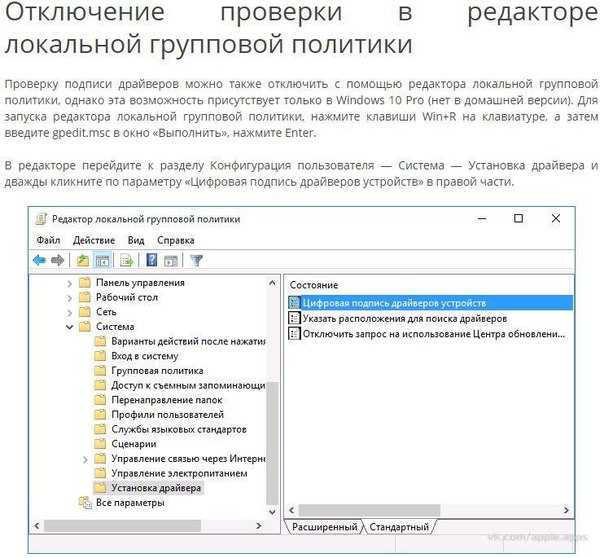Open the Файл menu
Image resolution: width=604 pixels, height=558 pixels.
coord(48,240)
